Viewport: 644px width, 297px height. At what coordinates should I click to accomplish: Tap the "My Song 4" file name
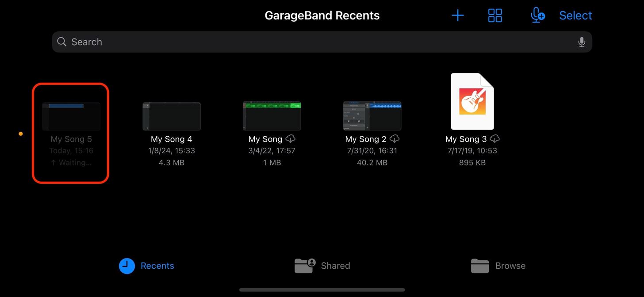[172, 139]
